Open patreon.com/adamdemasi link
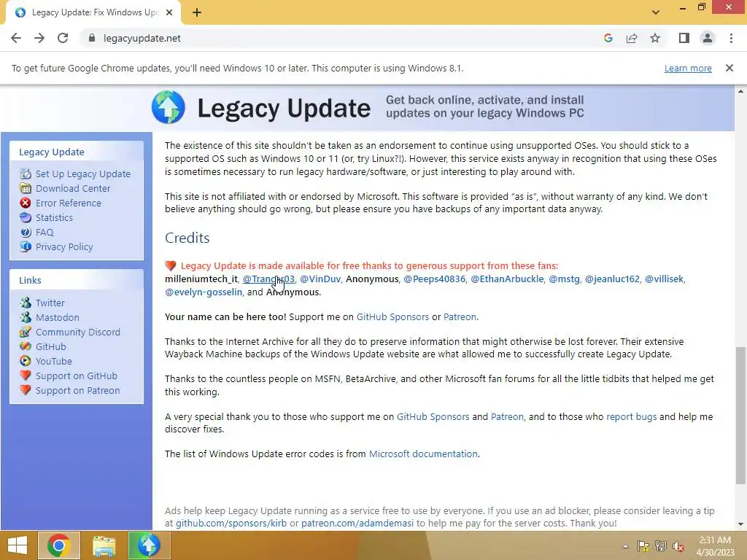 [x=357, y=523]
